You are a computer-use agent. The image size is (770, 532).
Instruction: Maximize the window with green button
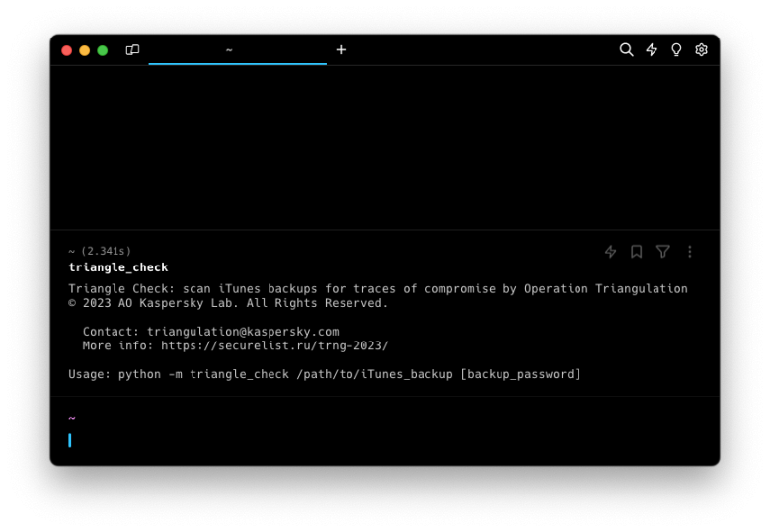102,50
